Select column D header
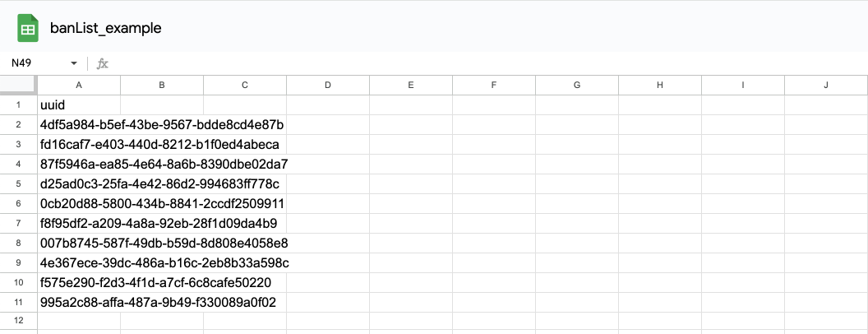The image size is (868, 334). [328, 85]
